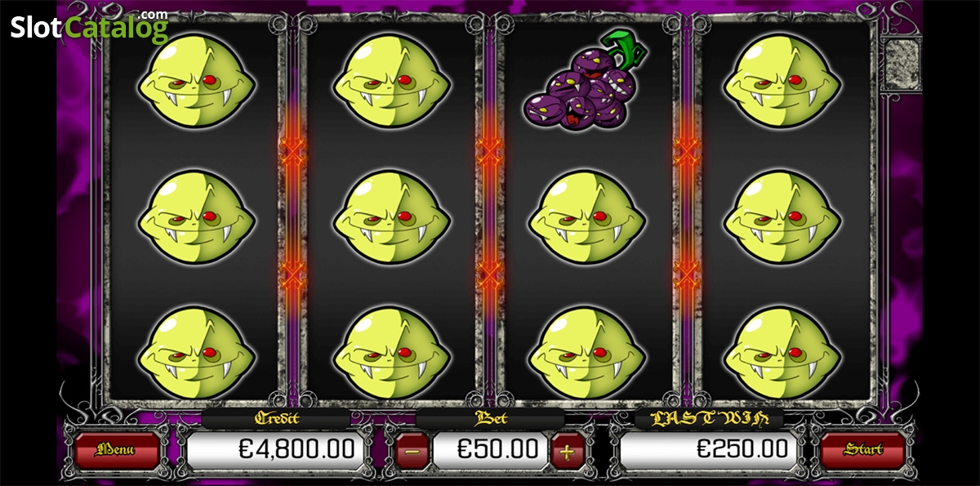Click the middle lemon on third reel
980x486 pixels.
pos(586,216)
